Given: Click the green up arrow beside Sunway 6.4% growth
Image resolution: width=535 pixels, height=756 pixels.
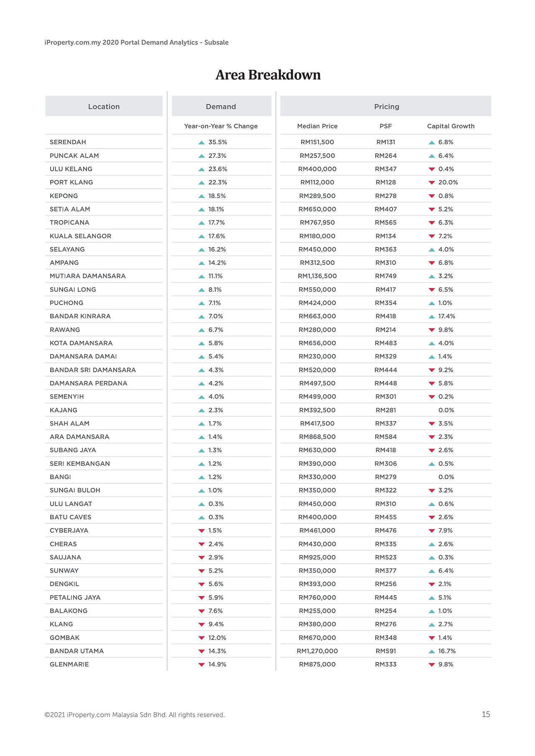Looking at the screenshot, I should pos(432,571).
